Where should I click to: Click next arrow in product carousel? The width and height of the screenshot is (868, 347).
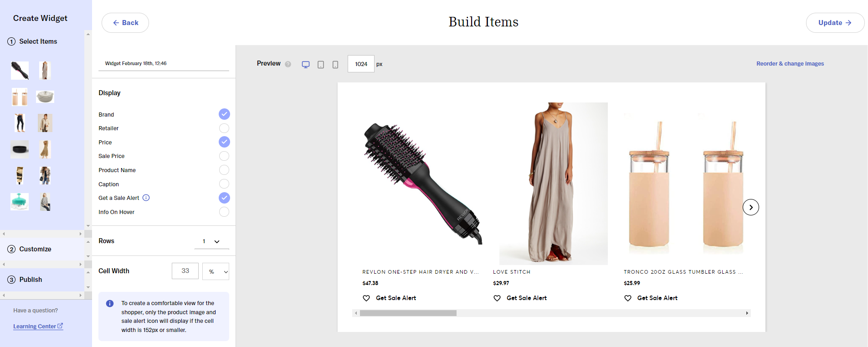coord(750,207)
